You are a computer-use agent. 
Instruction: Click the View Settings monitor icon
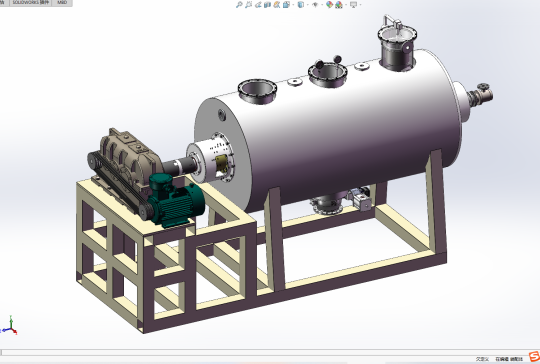[354, 4]
